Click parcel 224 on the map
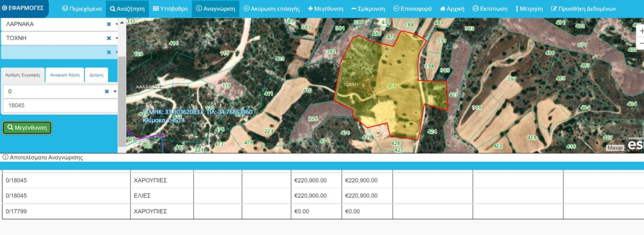This screenshot has width=644, height=235. click(x=269, y=131)
